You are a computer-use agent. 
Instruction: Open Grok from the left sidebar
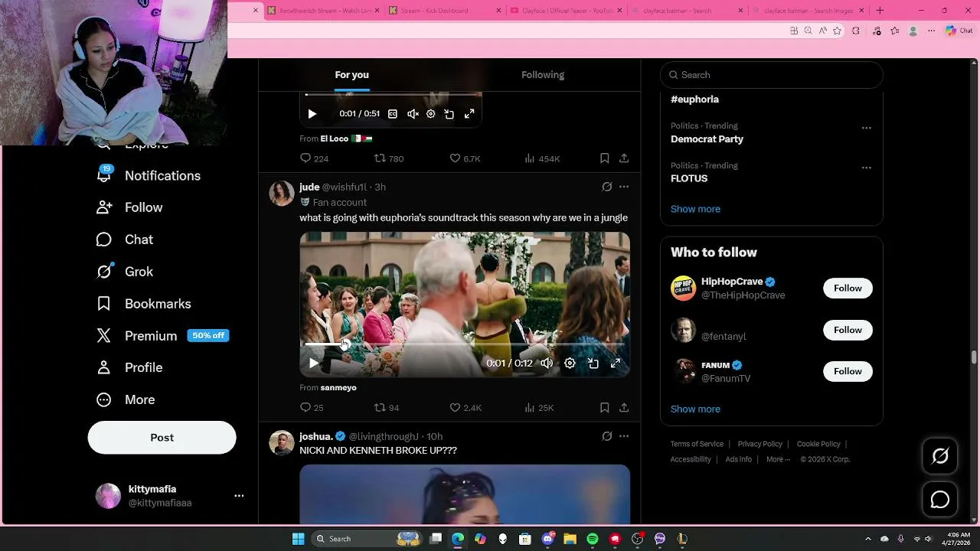pos(125,272)
